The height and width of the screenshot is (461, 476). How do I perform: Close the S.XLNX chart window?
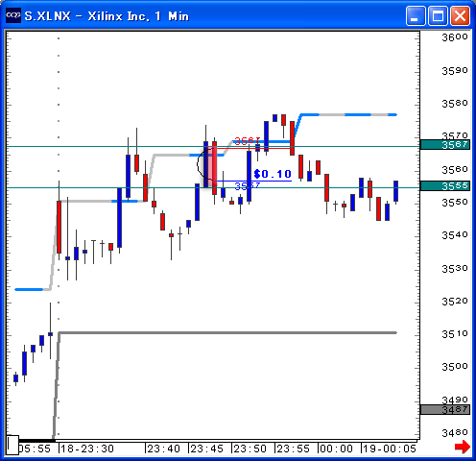(x=460, y=15)
